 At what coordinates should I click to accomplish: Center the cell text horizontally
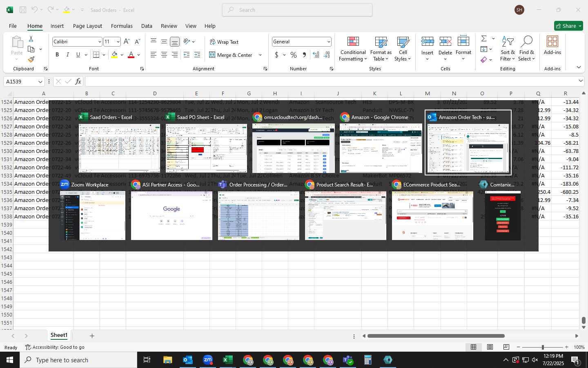(x=164, y=55)
